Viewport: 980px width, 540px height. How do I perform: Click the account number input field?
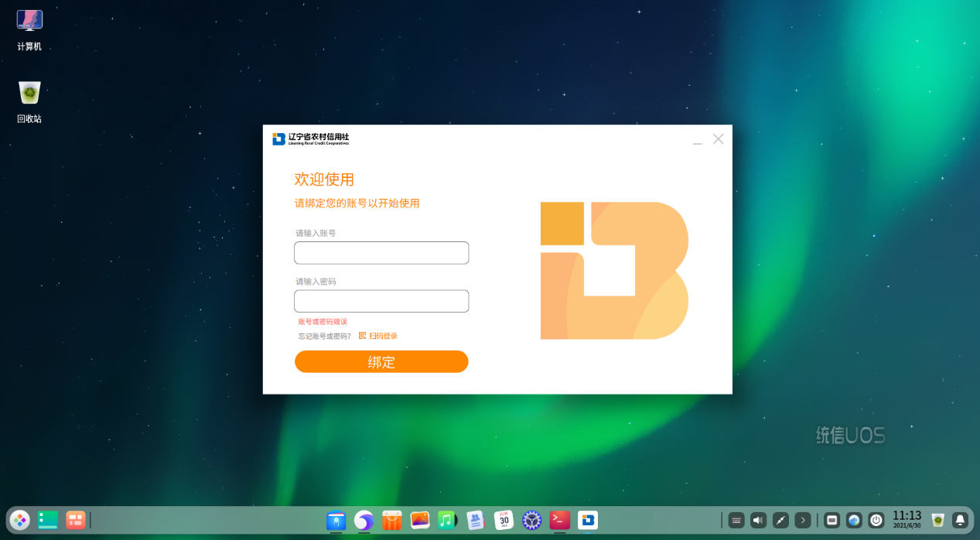(x=381, y=253)
